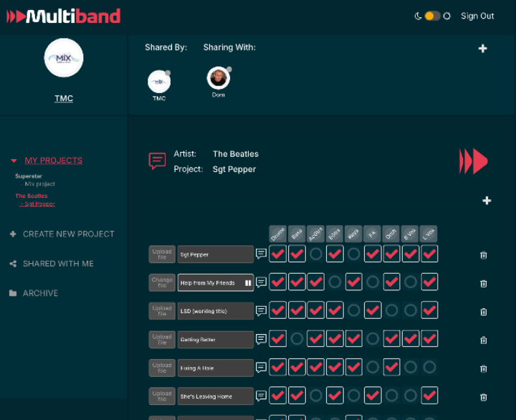Screen dimensions: 516x420
Task: Upload file for Fixing A Hole
Action: pyautogui.click(x=162, y=368)
